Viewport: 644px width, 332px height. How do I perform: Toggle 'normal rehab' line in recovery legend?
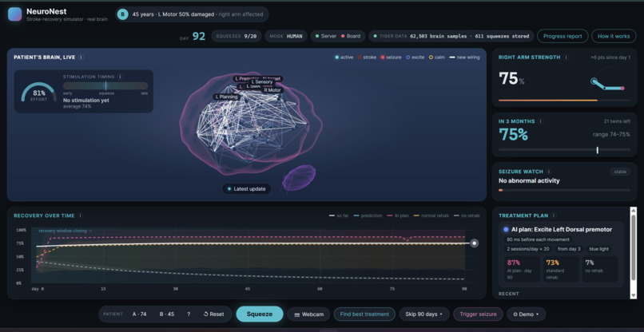click(x=427, y=215)
